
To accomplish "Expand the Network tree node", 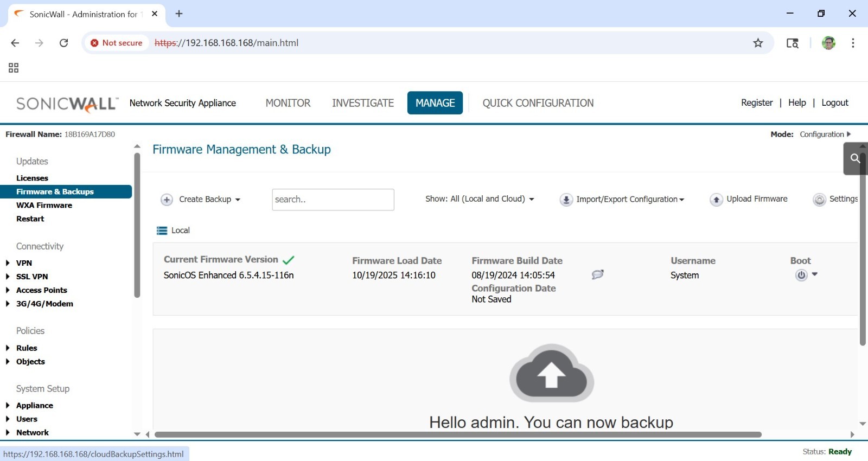I will pos(8,433).
